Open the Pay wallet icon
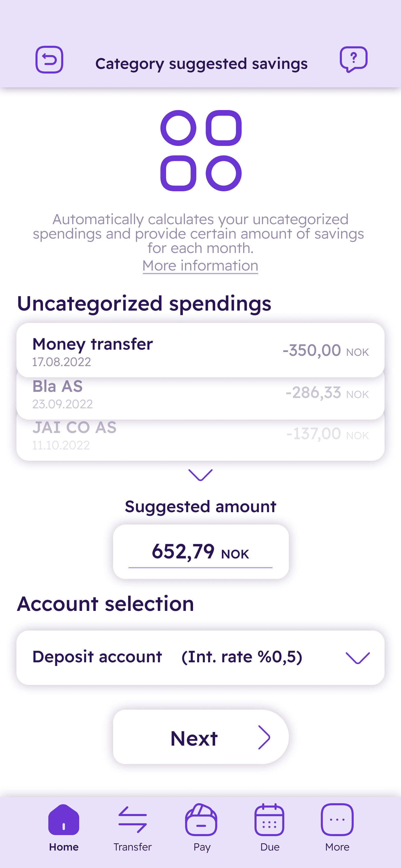This screenshot has width=401, height=868. click(201, 819)
